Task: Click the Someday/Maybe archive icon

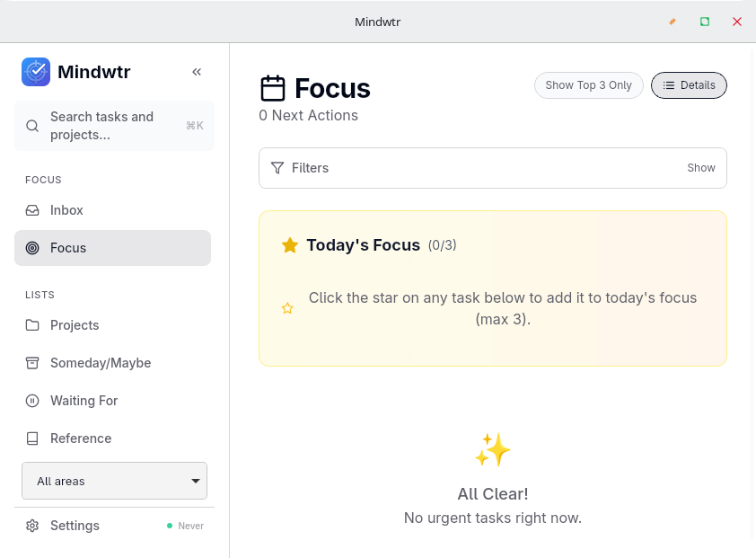Action: point(32,362)
